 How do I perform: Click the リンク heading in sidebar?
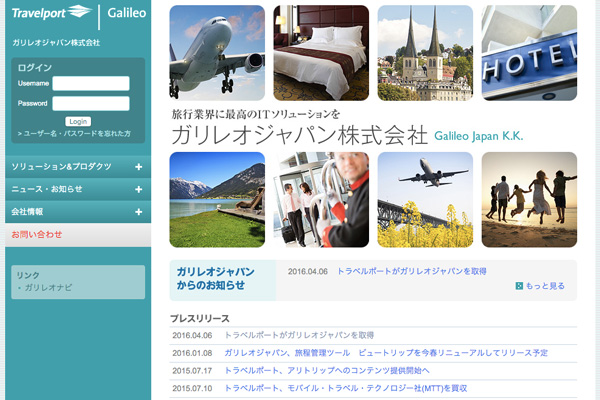[28, 275]
